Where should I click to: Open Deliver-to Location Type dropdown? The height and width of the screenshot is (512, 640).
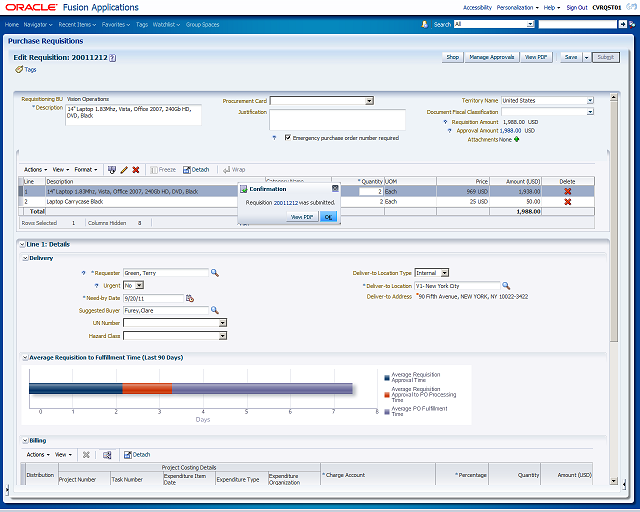(445, 273)
